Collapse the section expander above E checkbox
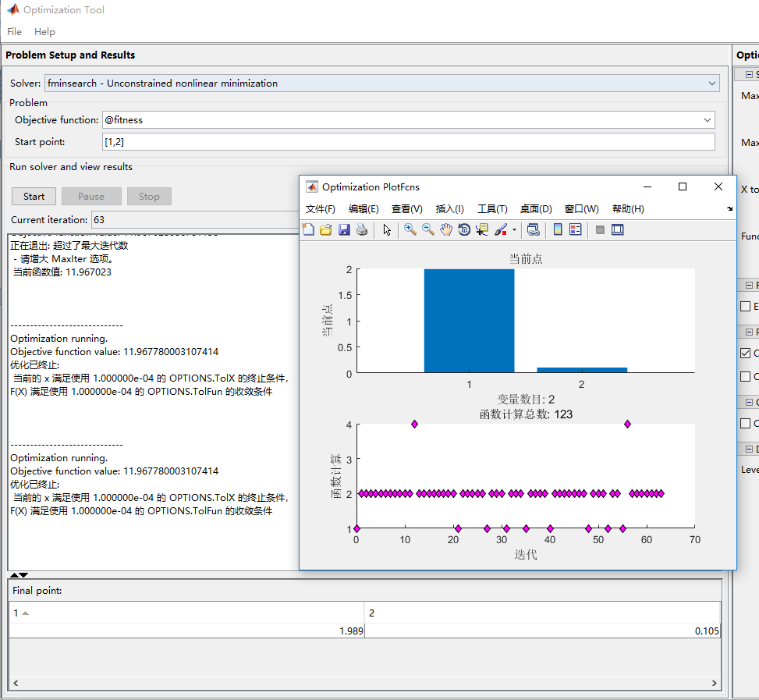The height and width of the screenshot is (700, 759). point(749,285)
